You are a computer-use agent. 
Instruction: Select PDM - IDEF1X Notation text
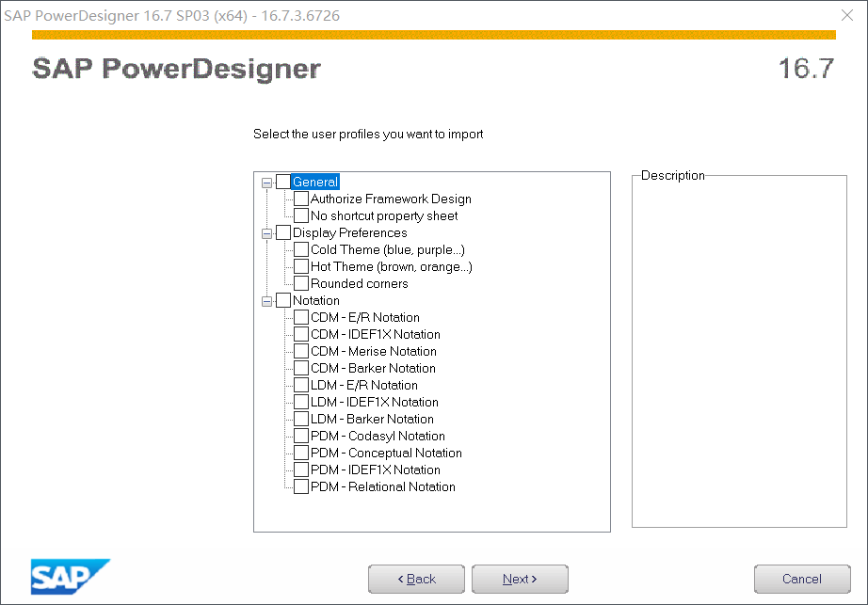pos(376,470)
